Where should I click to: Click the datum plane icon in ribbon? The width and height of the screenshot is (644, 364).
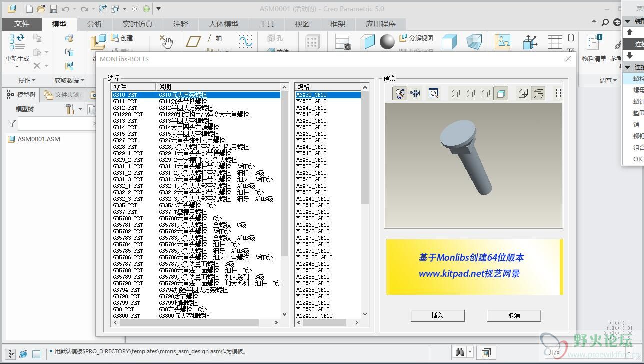click(x=193, y=42)
